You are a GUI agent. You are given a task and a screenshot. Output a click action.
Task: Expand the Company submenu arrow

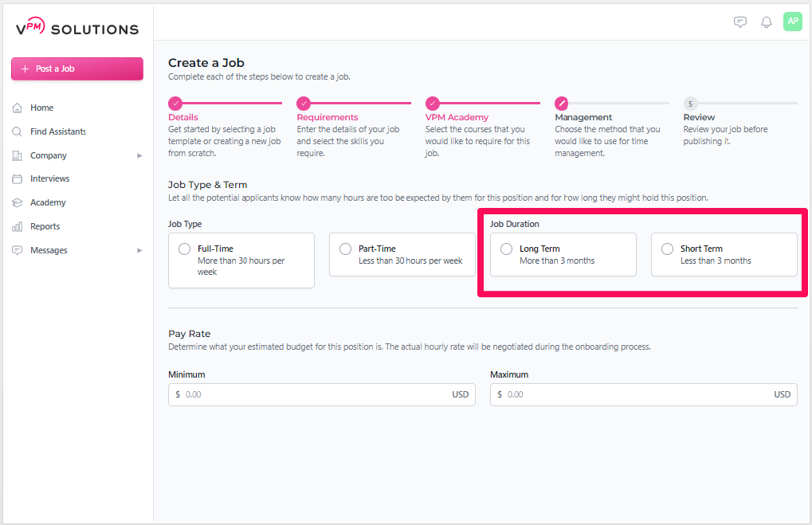point(139,156)
